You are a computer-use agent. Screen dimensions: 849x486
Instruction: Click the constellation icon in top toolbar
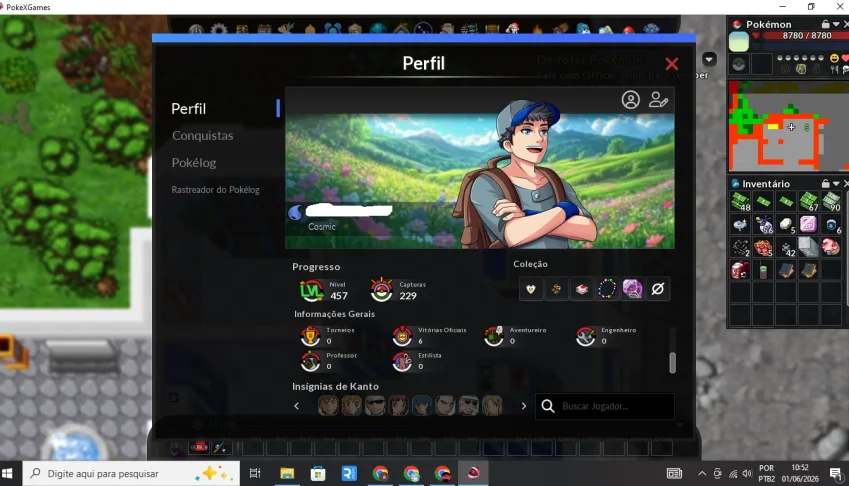pyautogui.click(x=423, y=29)
